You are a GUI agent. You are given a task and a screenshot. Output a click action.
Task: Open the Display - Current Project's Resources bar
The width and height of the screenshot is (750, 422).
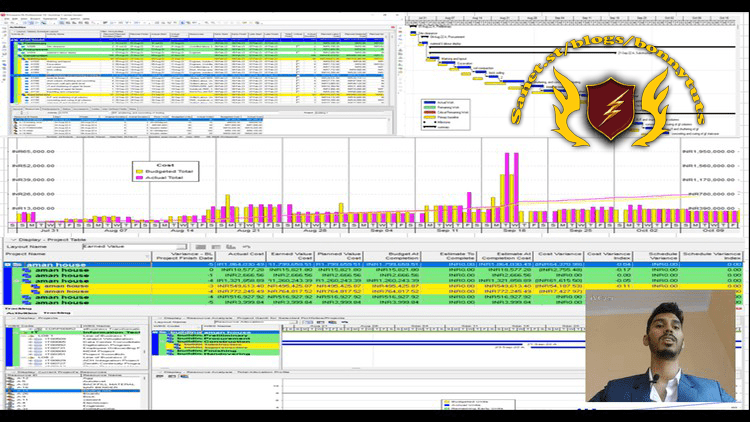(60, 372)
